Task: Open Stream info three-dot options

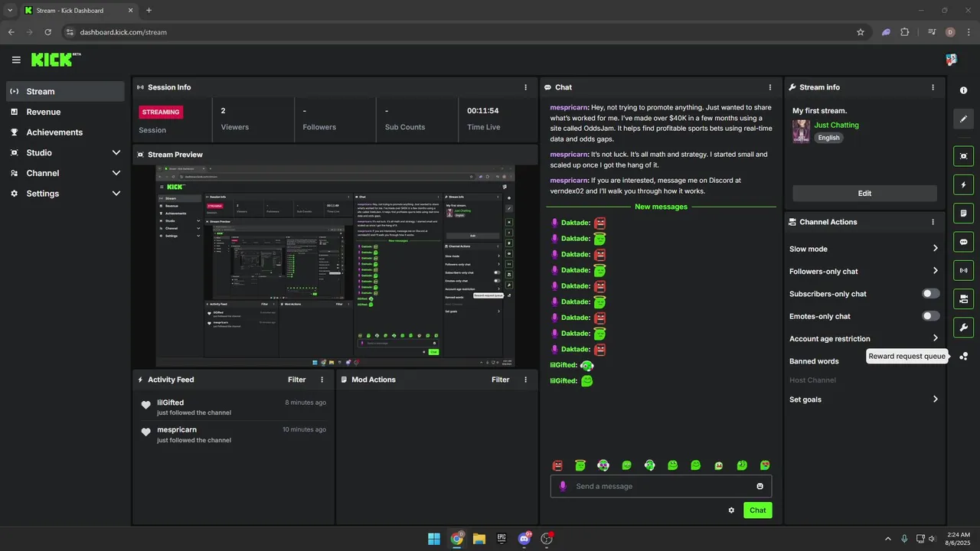Action: pyautogui.click(x=933, y=87)
